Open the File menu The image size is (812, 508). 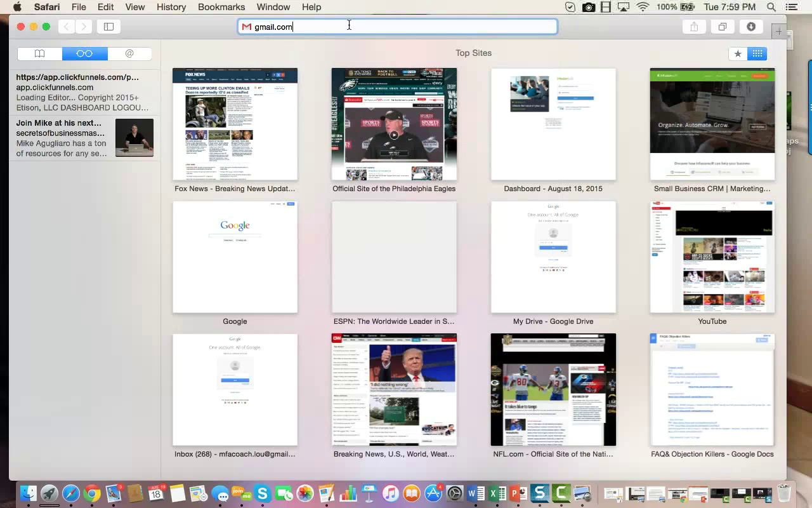pos(79,7)
